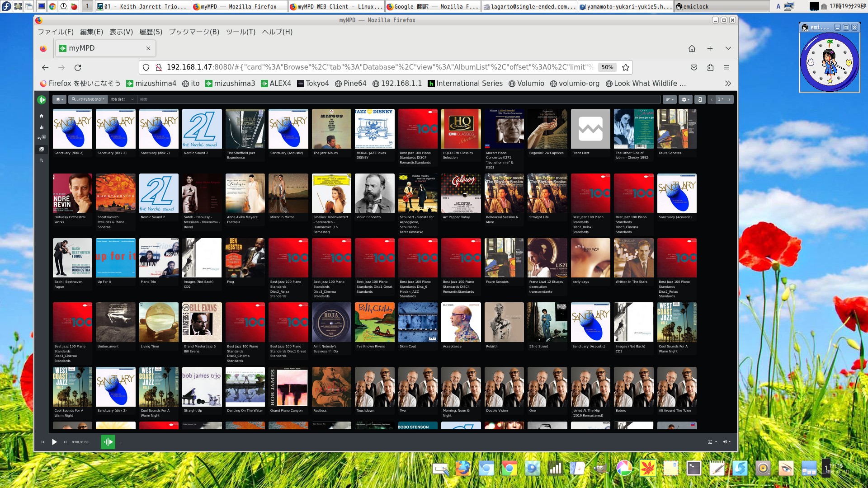Viewport: 868px width, 488px height.
Task: Open the Nordic Sound 2 album thumbnail
Action: tap(202, 129)
